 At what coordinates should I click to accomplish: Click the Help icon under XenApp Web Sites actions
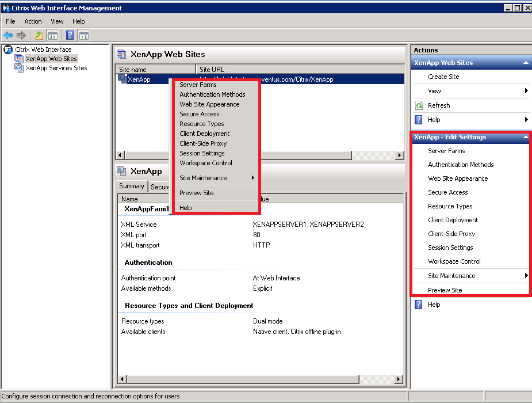(419, 120)
